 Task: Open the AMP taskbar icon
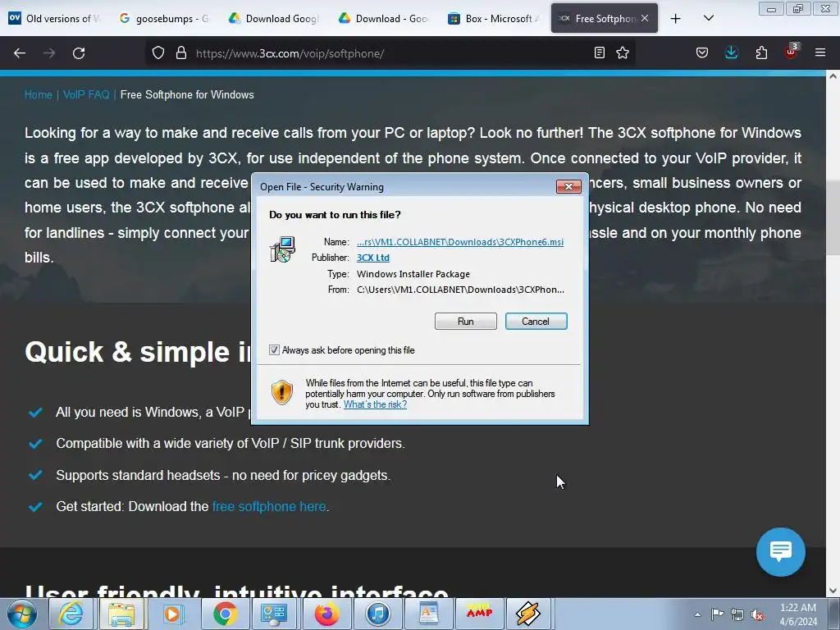(479, 614)
